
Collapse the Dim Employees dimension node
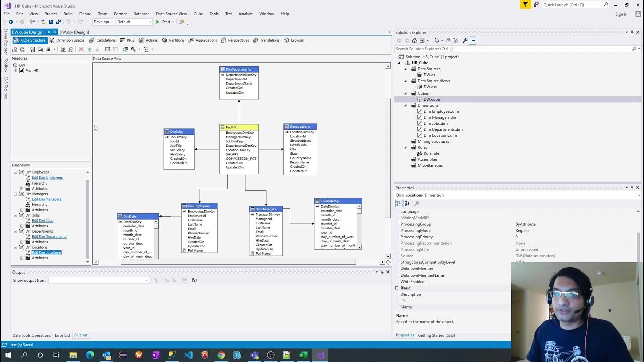click(x=15, y=172)
